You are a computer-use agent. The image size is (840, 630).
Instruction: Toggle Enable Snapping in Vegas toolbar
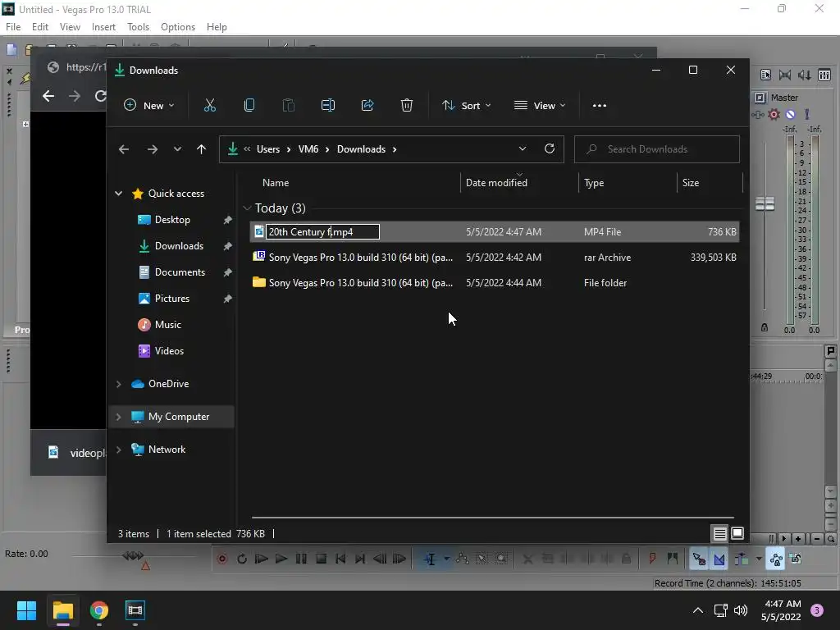(699, 559)
